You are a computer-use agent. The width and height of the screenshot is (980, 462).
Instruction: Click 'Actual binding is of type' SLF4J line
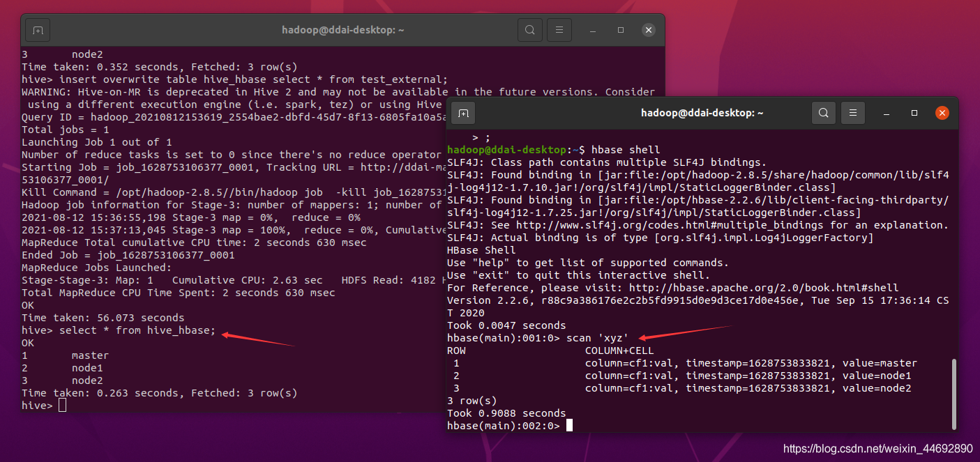click(660, 238)
